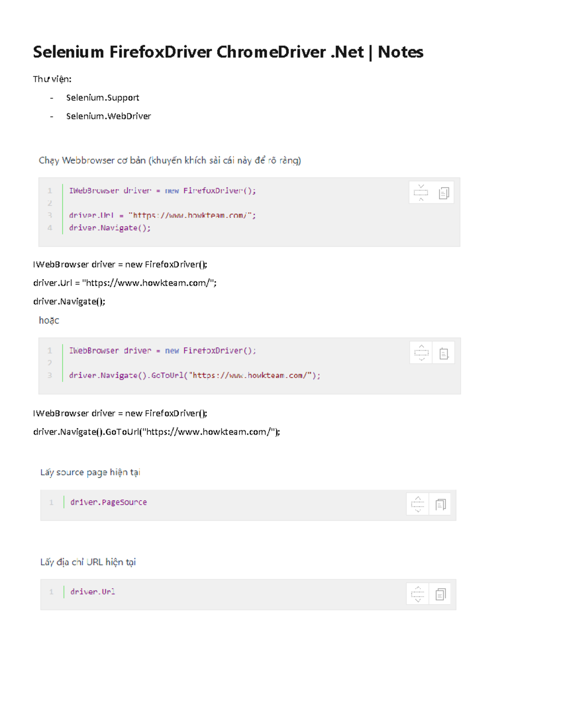
Task: Click the 'Lấy địa chỉ URL hiện tại' heading
Action: pyautogui.click(x=88, y=562)
